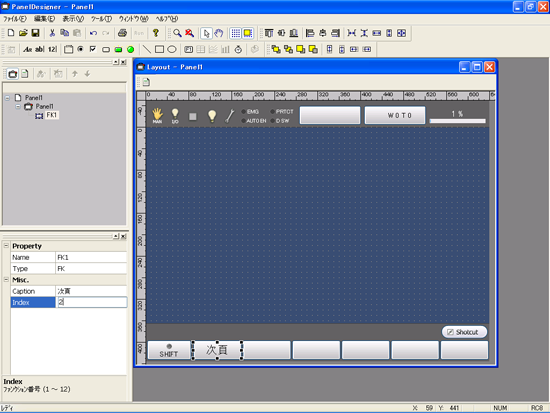The image size is (550, 413).
Task: Click the SHIFT function key button
Action: 169,350
